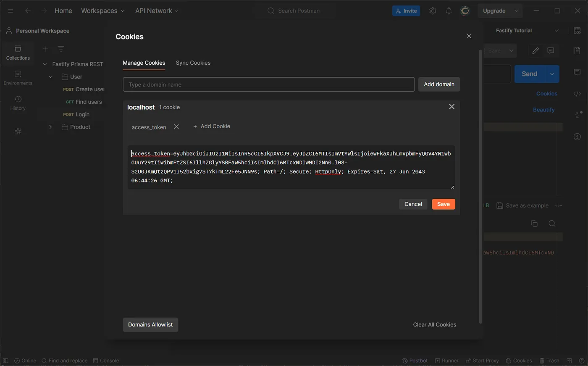Open the Environments sidebar panel
This screenshot has width=588, height=366.
[x=18, y=78]
